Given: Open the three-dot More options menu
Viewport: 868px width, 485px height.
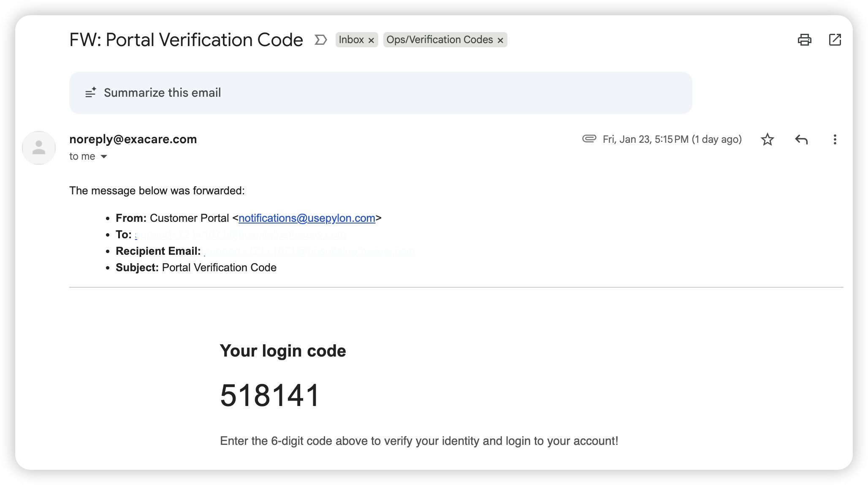Looking at the screenshot, I should 835,139.
